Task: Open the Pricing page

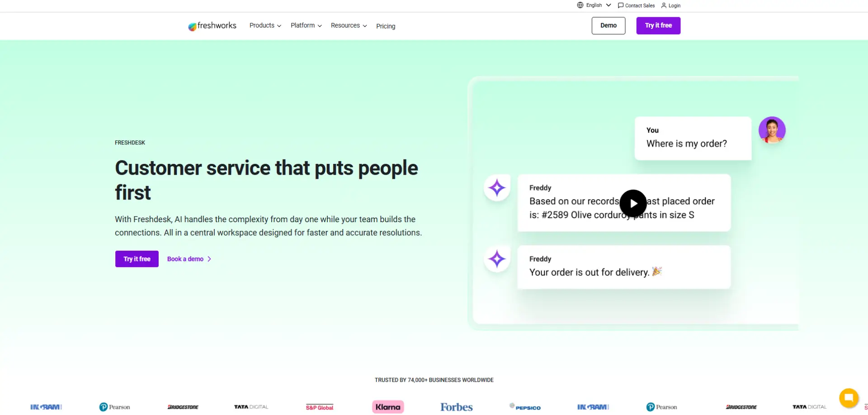Action: 386,26
